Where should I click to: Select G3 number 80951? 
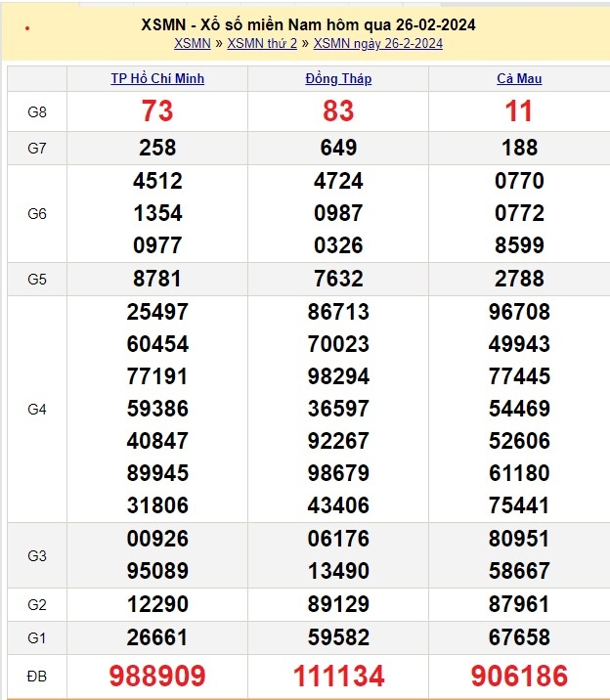coord(518,539)
